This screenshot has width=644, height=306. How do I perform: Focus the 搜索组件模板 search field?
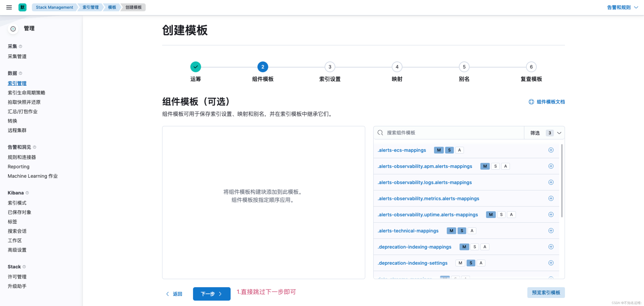(x=450, y=133)
